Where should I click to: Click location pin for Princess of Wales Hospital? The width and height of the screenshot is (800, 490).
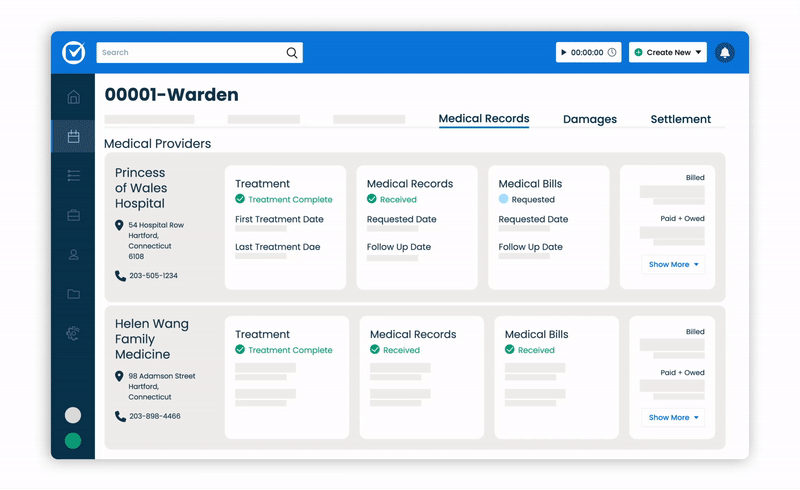[x=119, y=225]
